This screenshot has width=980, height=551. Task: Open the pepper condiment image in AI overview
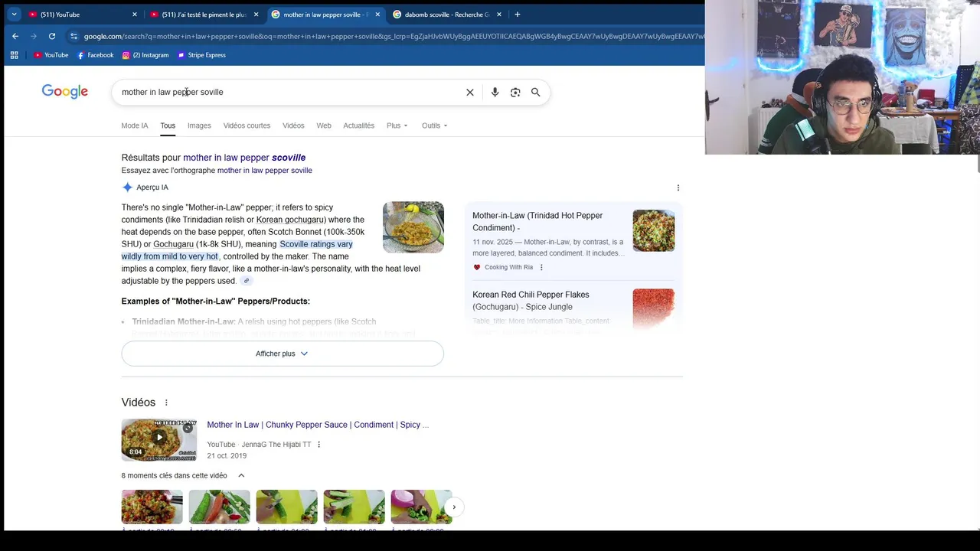coord(413,227)
